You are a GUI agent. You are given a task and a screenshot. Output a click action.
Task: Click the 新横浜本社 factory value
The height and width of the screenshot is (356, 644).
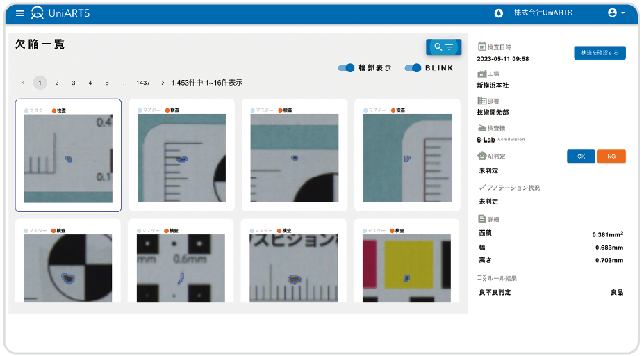click(493, 86)
